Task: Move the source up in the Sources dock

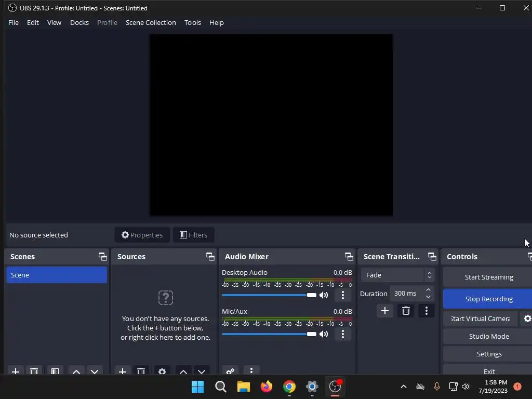Action: (x=183, y=371)
